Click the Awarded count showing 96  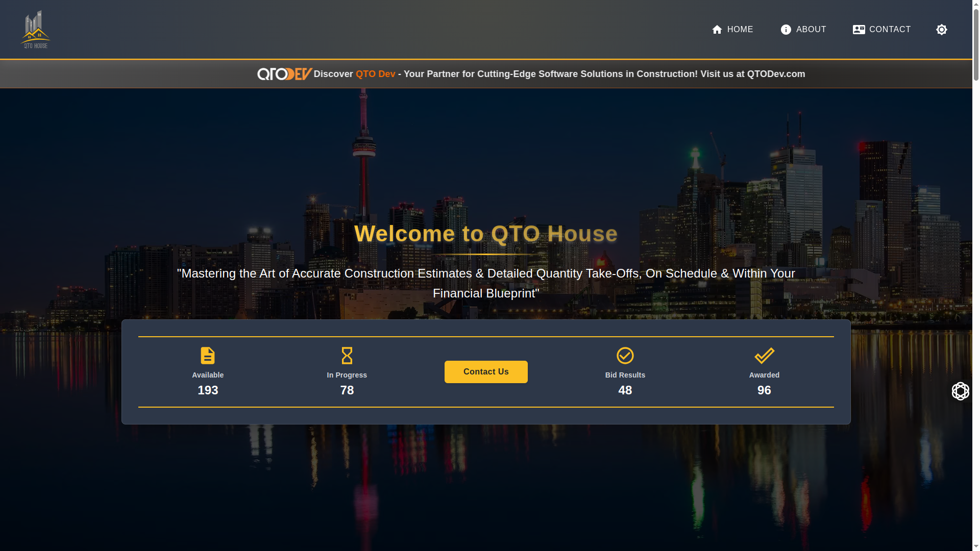pos(764,390)
